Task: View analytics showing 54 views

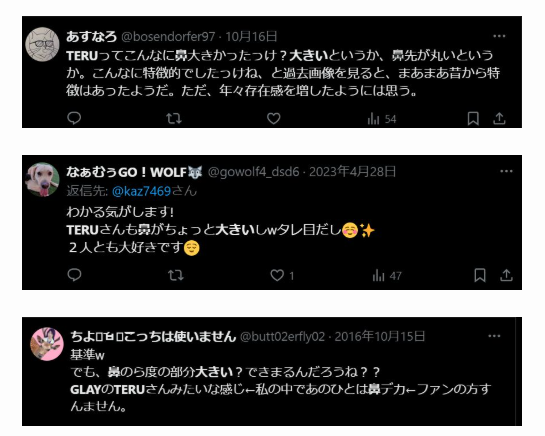Action: [382, 119]
